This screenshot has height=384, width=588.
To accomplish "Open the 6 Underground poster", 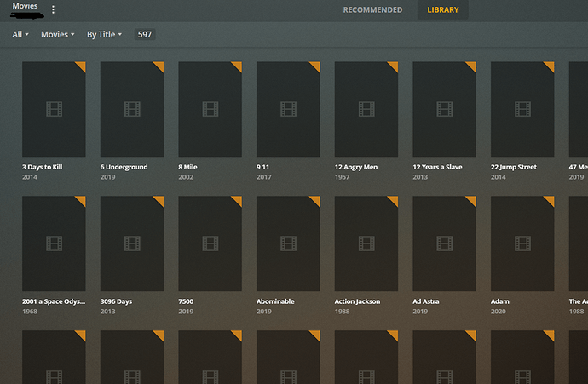I will pos(132,109).
